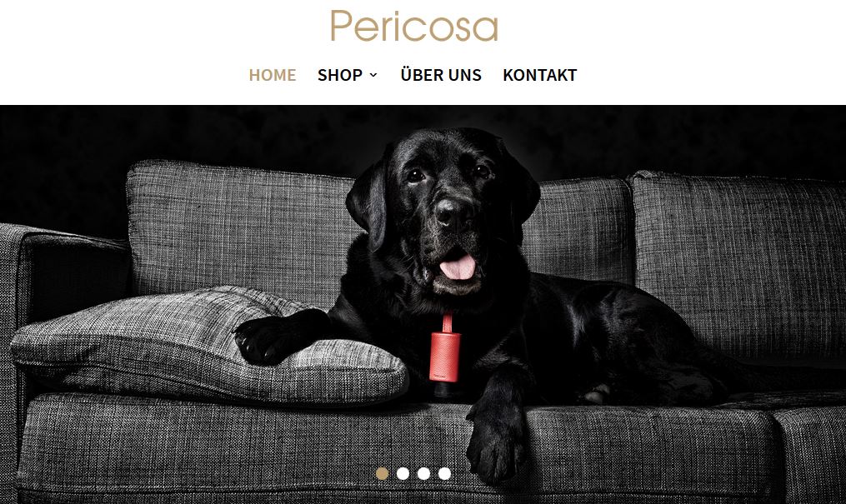Open the KONTAKT page link
This screenshot has width=846, height=504.
[540, 75]
